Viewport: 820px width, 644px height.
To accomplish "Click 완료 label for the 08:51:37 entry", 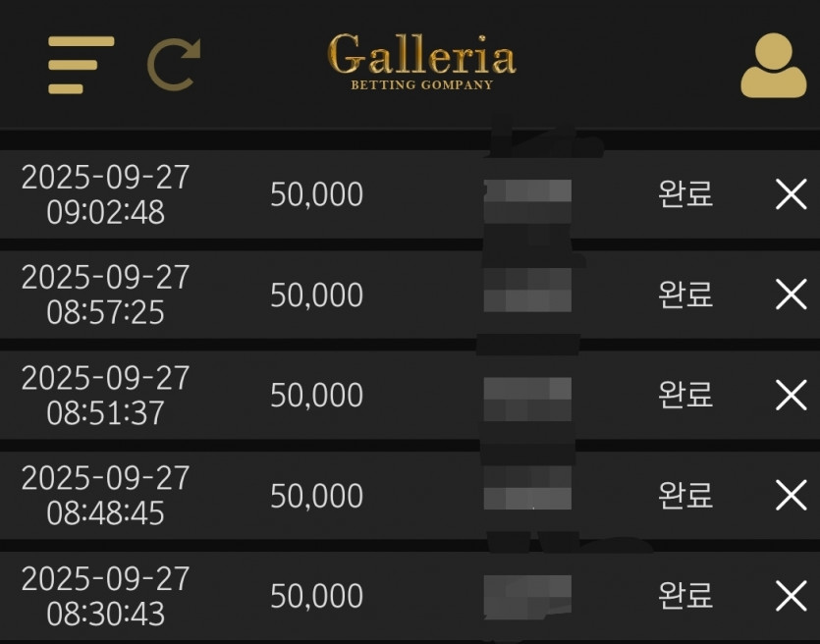I will [685, 395].
